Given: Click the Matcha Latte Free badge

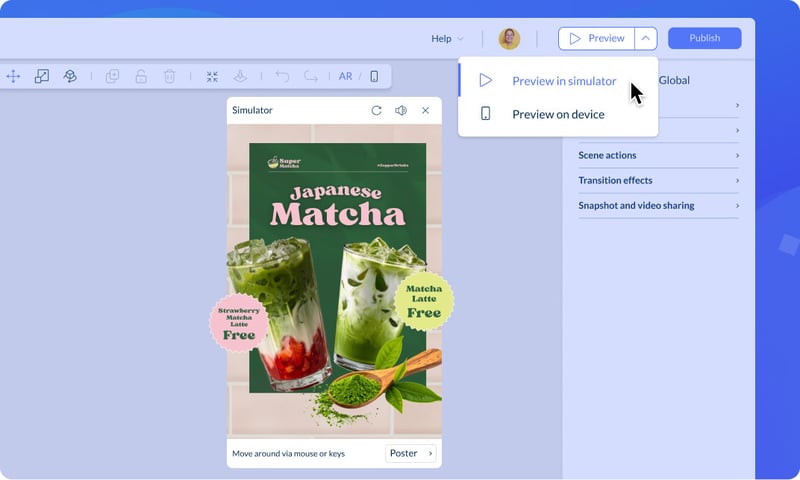Looking at the screenshot, I should pos(424,301).
